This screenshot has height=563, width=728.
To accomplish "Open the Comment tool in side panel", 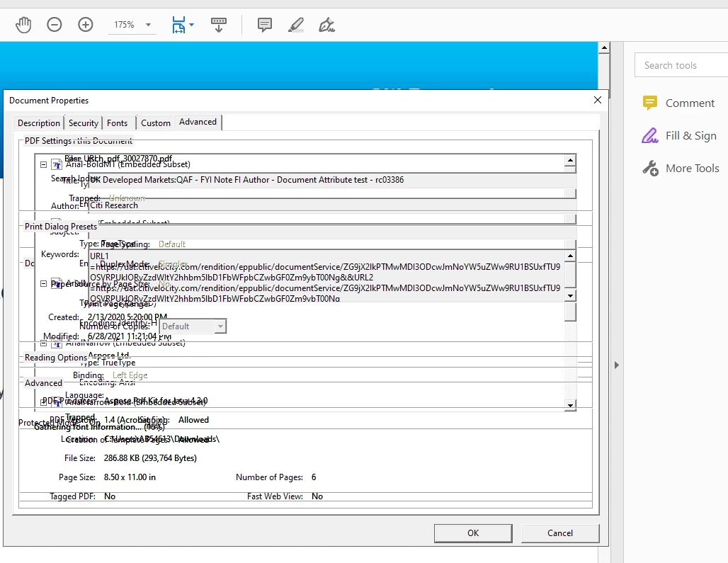I will click(x=679, y=103).
